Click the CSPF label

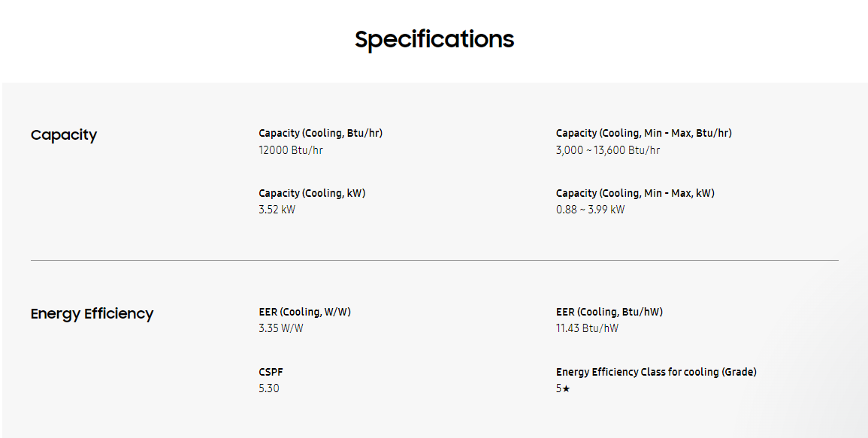click(271, 372)
